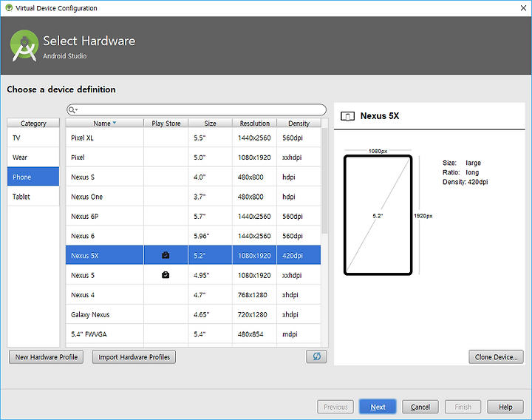Click the Density: 420dpi text in preview
532x420 pixels.
click(x=465, y=182)
